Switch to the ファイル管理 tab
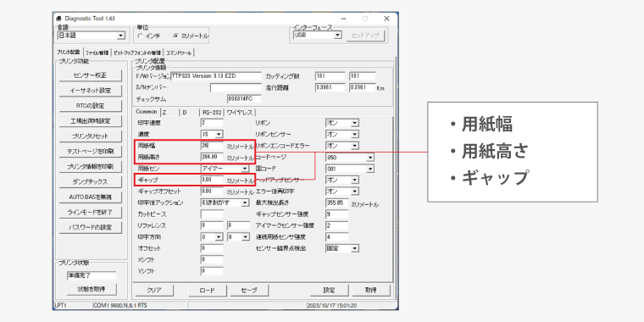The height and width of the screenshot is (322, 644). click(97, 53)
